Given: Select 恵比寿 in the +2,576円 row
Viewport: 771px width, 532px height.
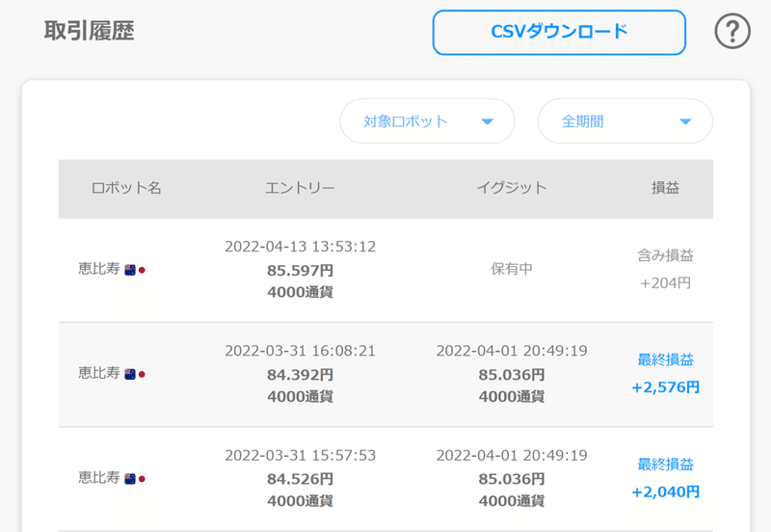Looking at the screenshot, I should tap(99, 373).
